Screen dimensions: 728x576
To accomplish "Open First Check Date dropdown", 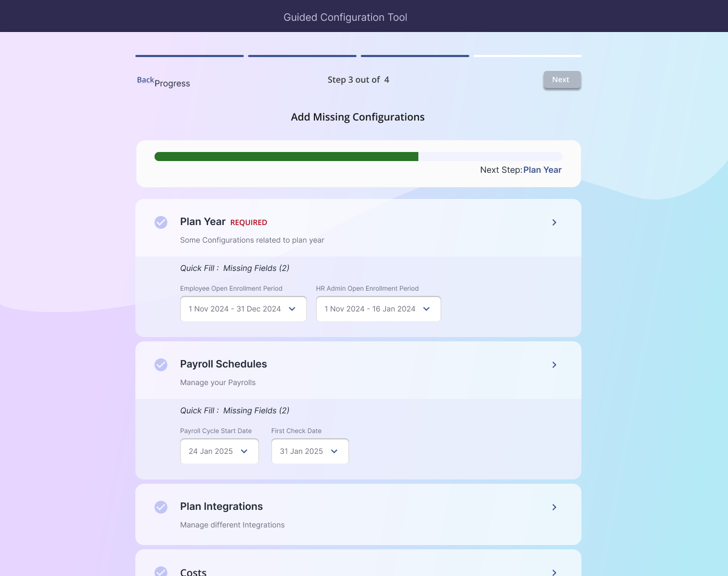I will (x=310, y=451).
